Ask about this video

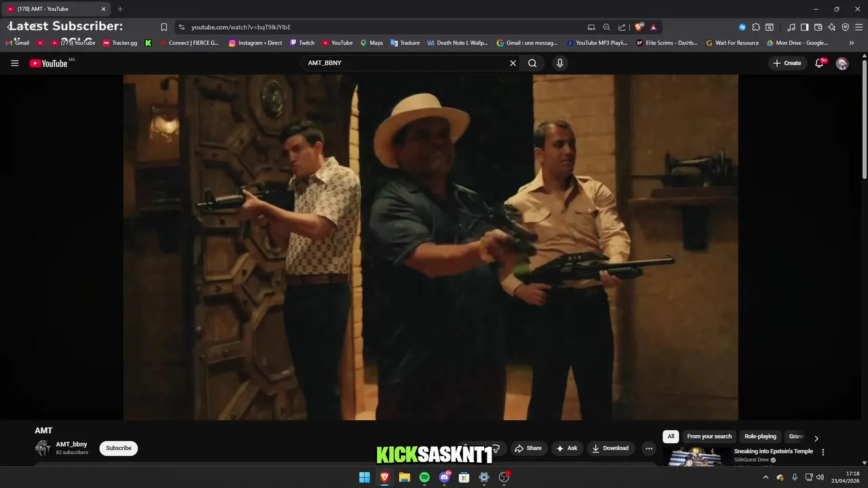[566, 448]
